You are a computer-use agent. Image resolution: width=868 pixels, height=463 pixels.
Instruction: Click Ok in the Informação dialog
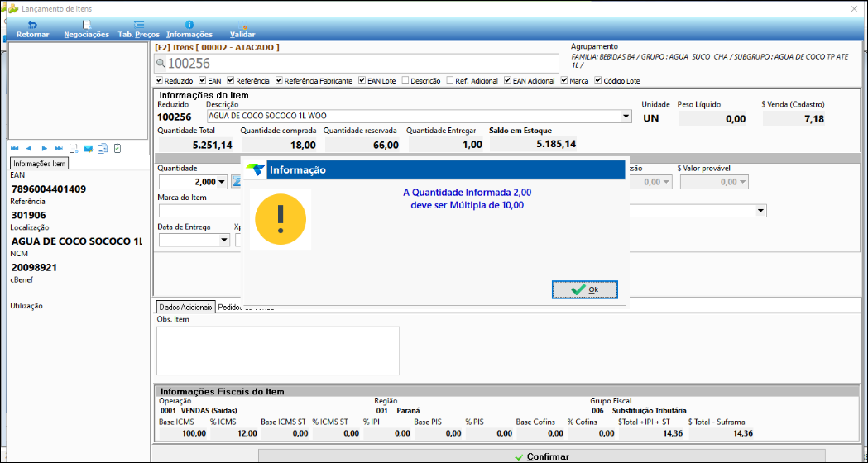click(584, 289)
